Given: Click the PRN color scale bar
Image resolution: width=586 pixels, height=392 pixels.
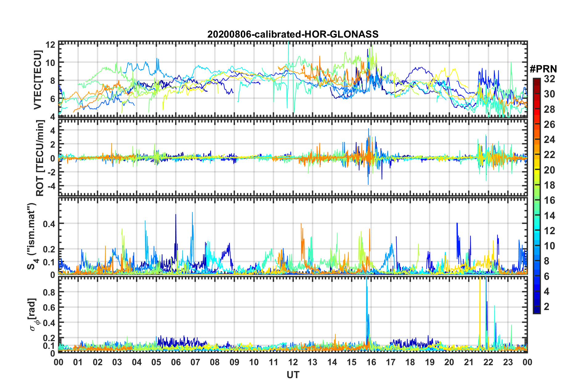Looking at the screenshot, I should coord(537,196).
